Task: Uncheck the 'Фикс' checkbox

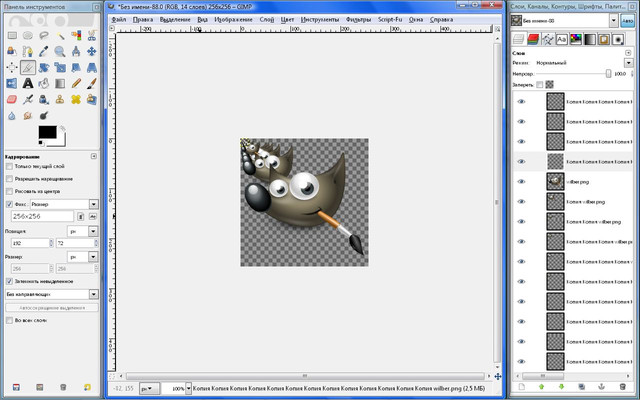Action: (9, 204)
